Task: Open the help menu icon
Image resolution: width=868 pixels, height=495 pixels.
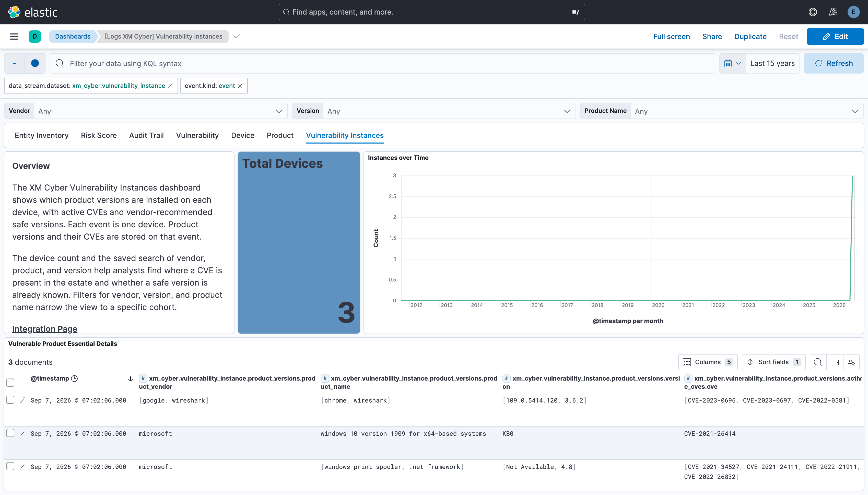Action: 813,12
